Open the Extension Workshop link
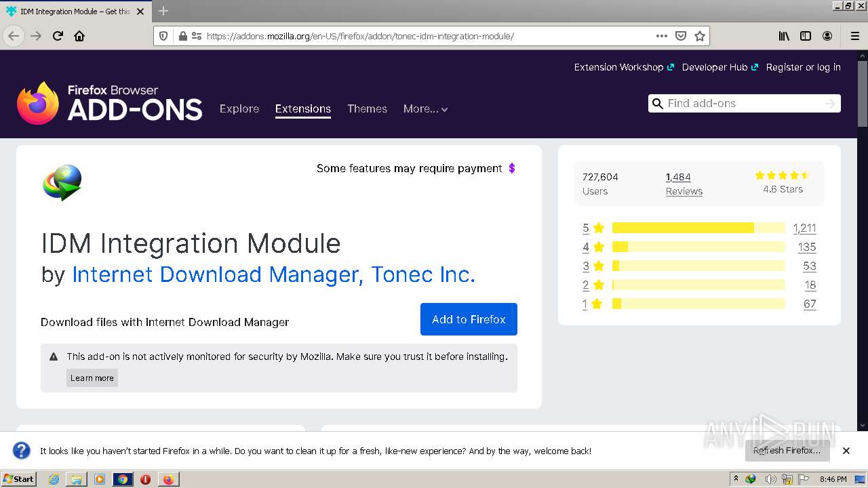The image size is (868, 488). (624, 67)
